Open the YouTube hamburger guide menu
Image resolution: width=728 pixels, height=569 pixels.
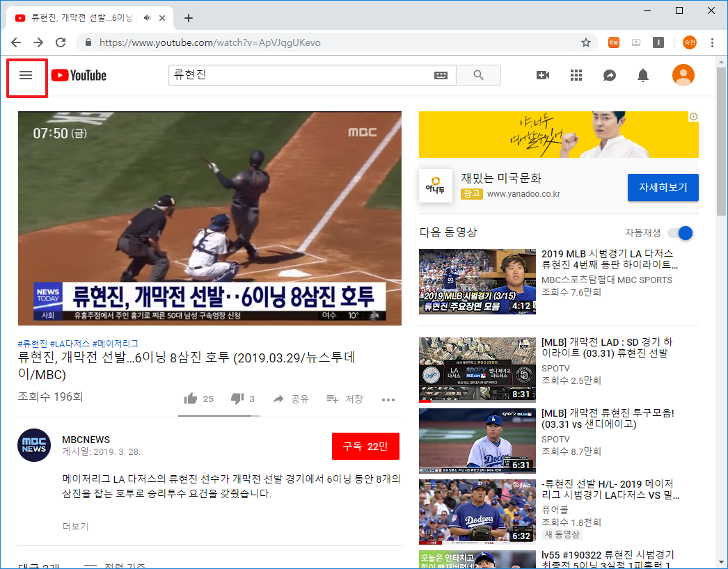click(x=26, y=75)
